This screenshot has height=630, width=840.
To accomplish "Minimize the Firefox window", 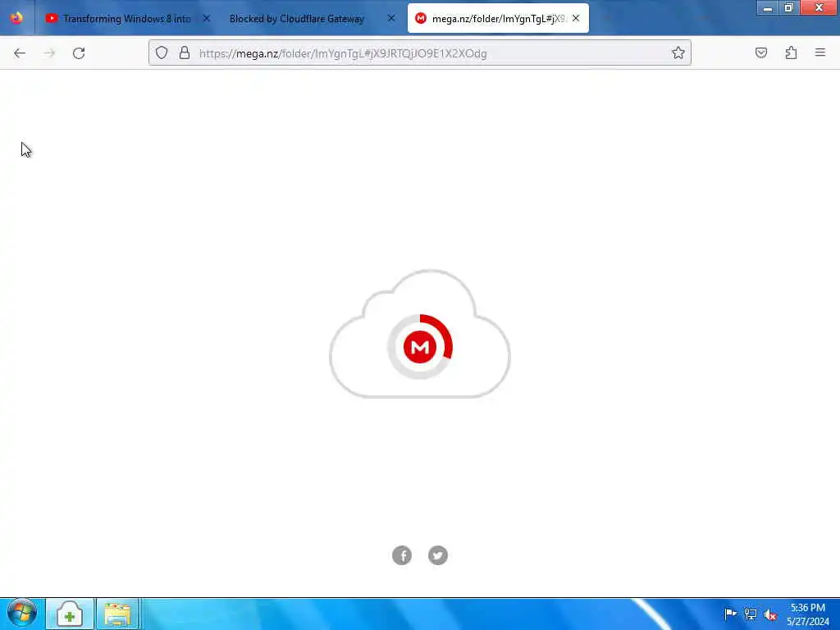I will click(768, 7).
